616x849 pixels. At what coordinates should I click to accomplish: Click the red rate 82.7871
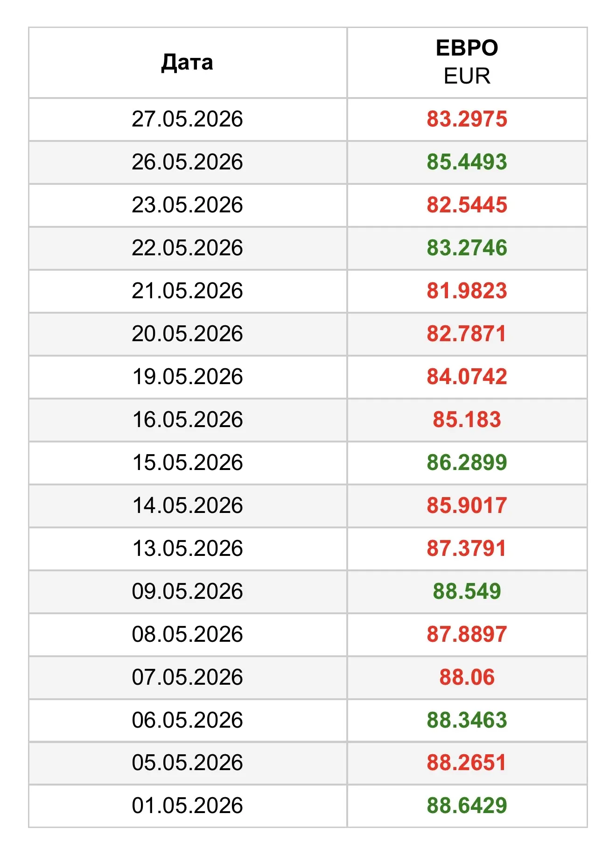coord(467,334)
